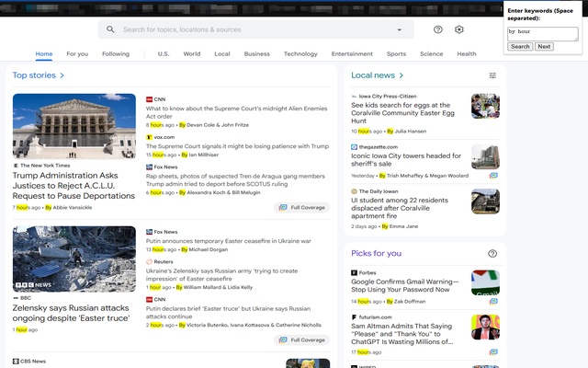Viewport: 588px width, 368px height.
Task: Open Sam Altman Admits article
Action: pos(402,334)
